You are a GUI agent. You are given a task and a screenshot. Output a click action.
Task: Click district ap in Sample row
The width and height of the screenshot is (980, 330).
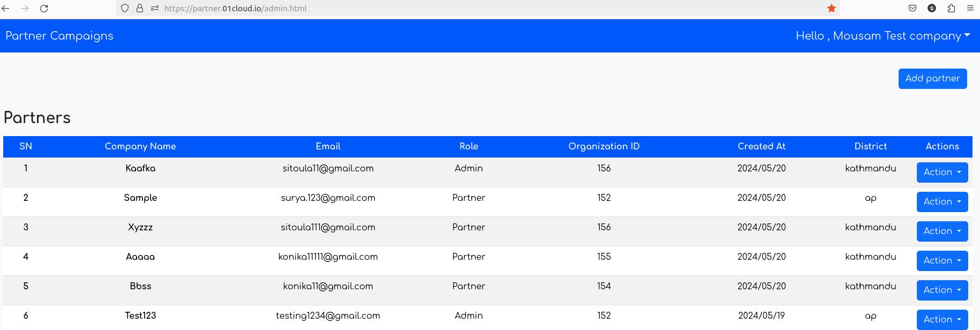pos(871,198)
